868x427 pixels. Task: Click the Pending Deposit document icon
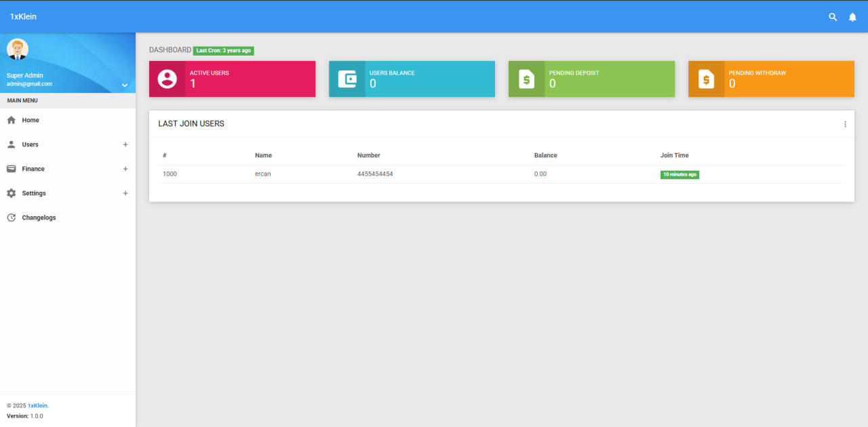coord(526,79)
